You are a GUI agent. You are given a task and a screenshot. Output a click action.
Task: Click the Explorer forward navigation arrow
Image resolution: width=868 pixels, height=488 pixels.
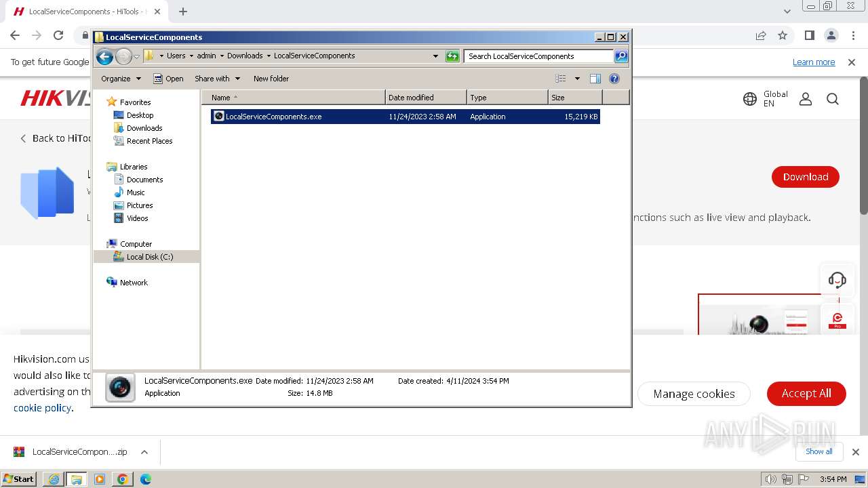pyautogui.click(x=123, y=56)
